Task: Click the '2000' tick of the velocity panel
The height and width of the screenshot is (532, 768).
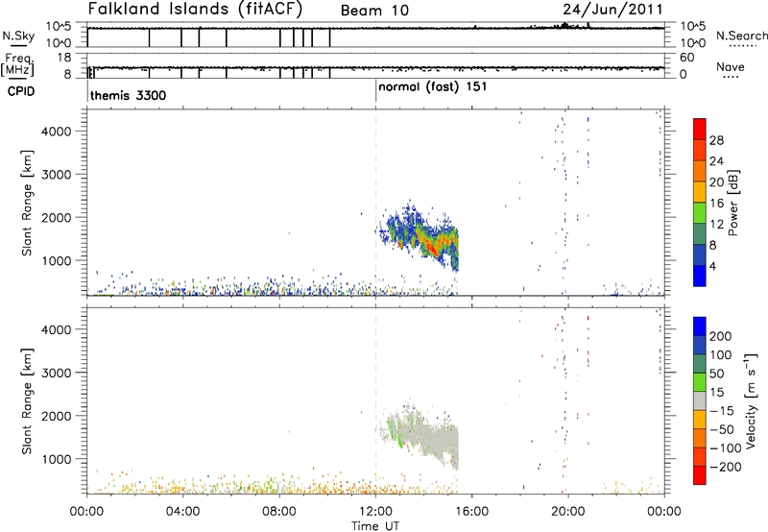Action: pos(57,416)
